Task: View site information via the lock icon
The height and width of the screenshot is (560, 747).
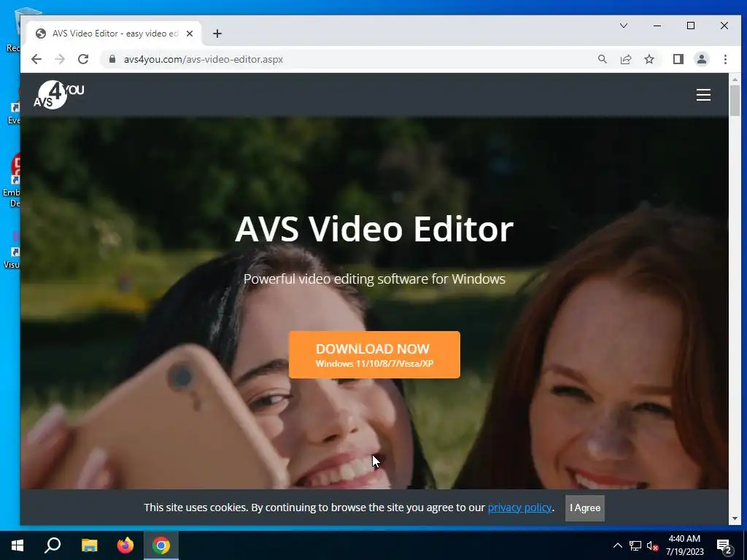Action: (112, 59)
